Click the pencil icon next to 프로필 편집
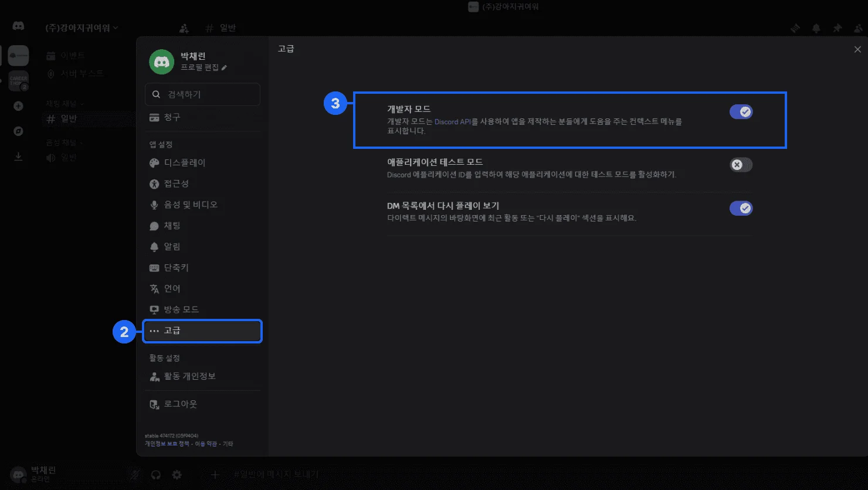 tap(224, 67)
